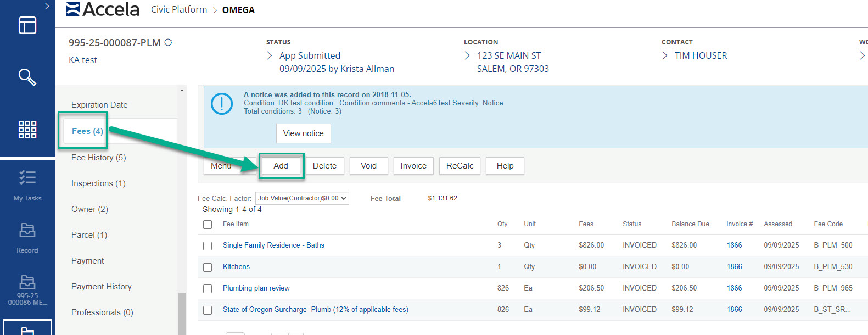Click the notice exclamation icon

click(x=222, y=104)
